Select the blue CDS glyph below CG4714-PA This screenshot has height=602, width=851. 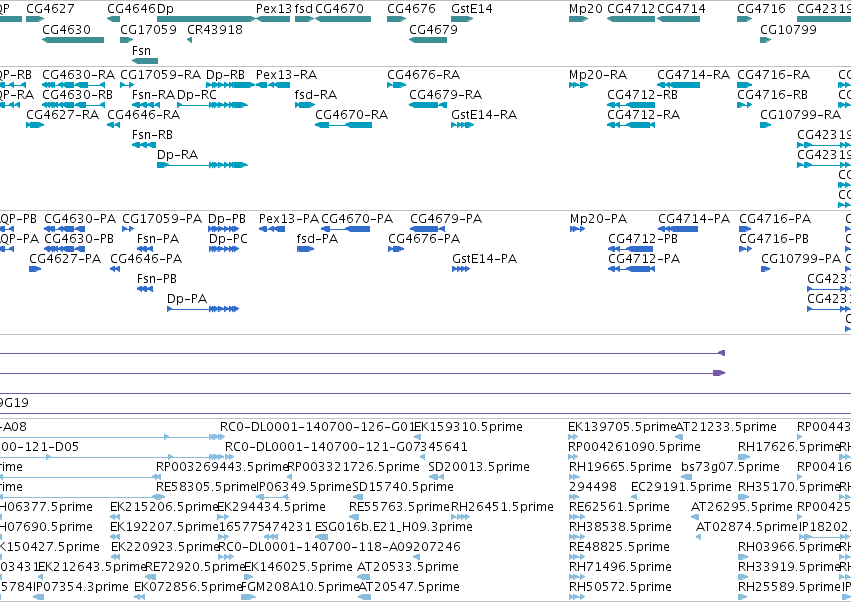(678, 230)
